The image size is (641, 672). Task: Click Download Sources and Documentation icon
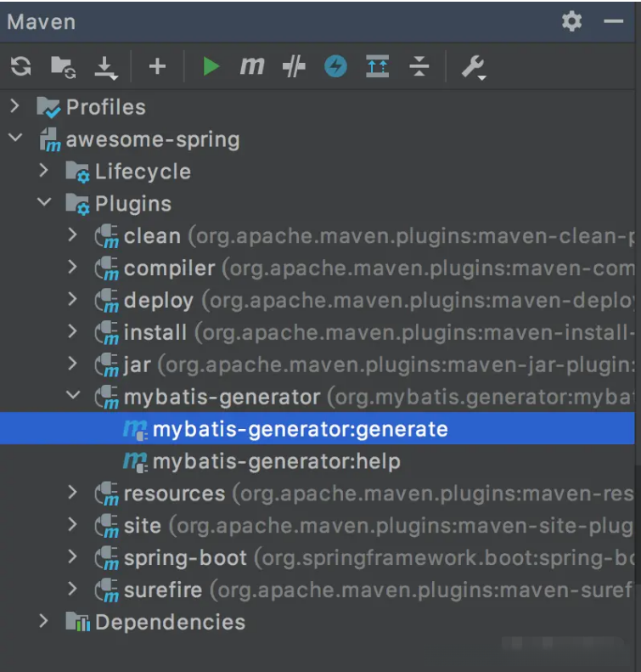pos(106,68)
